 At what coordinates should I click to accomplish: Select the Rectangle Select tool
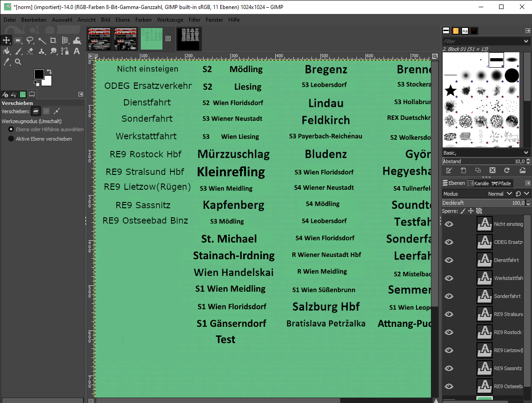(x=18, y=40)
